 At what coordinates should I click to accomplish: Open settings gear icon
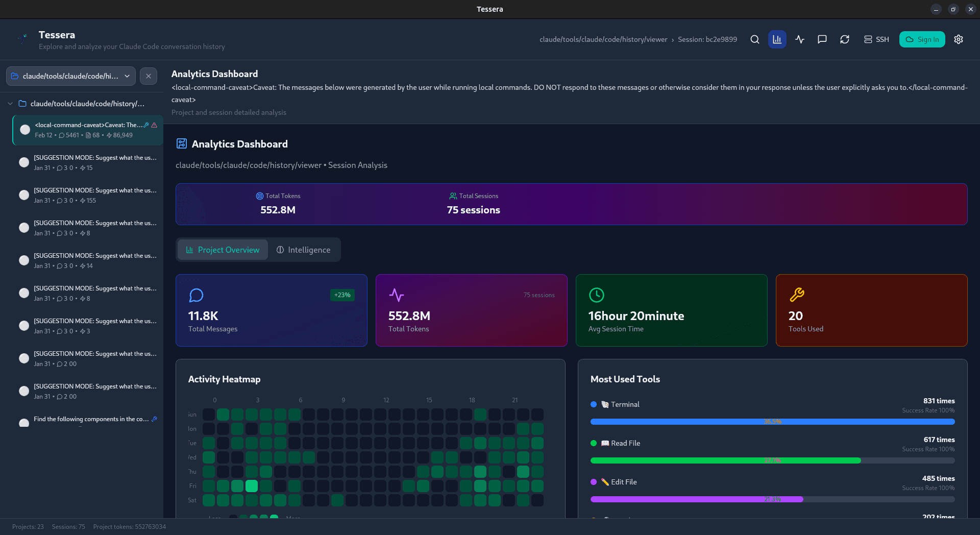click(959, 39)
